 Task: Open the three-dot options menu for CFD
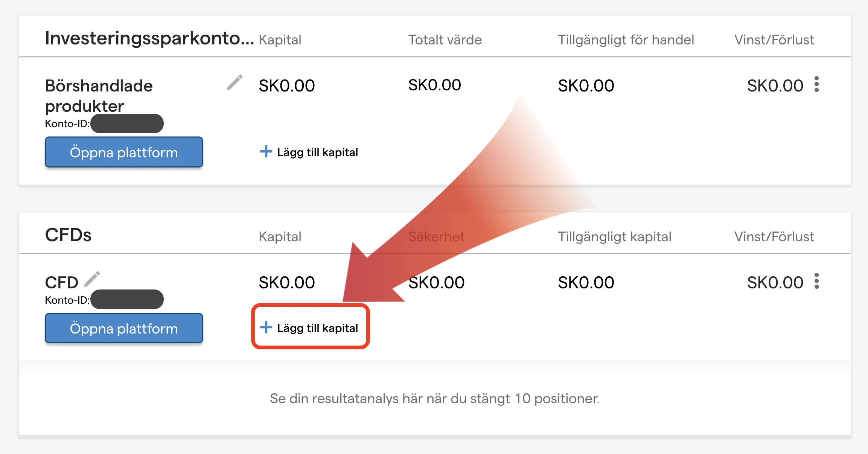pos(816,281)
